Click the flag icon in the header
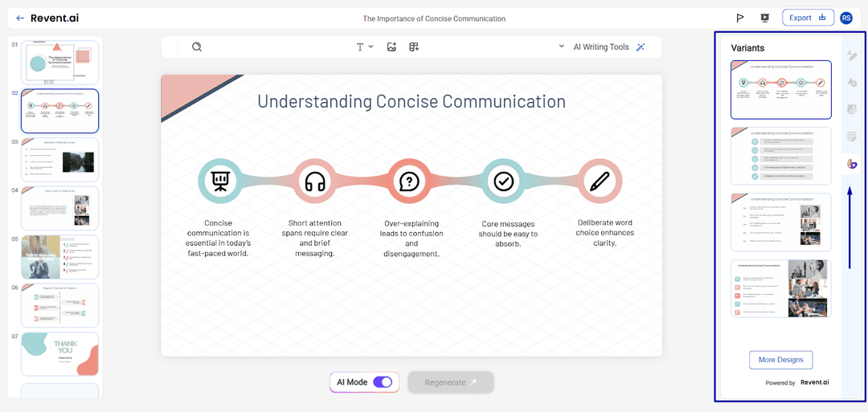This screenshot has height=412, width=868. pyautogui.click(x=740, y=18)
